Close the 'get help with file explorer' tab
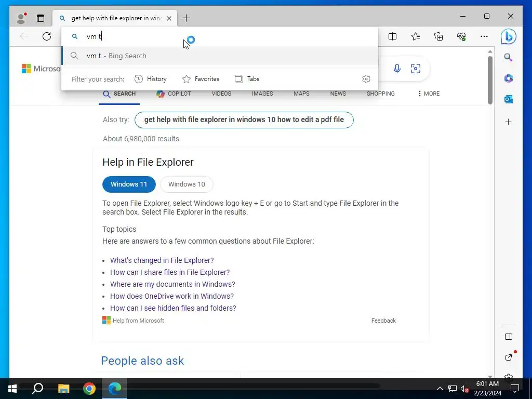 click(169, 18)
